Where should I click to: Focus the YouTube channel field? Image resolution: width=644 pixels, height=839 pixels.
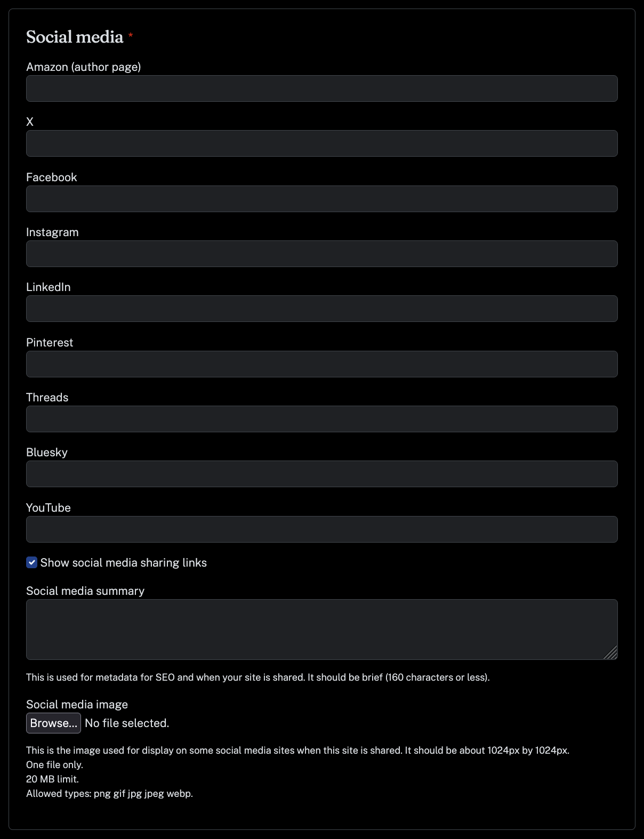pos(322,529)
